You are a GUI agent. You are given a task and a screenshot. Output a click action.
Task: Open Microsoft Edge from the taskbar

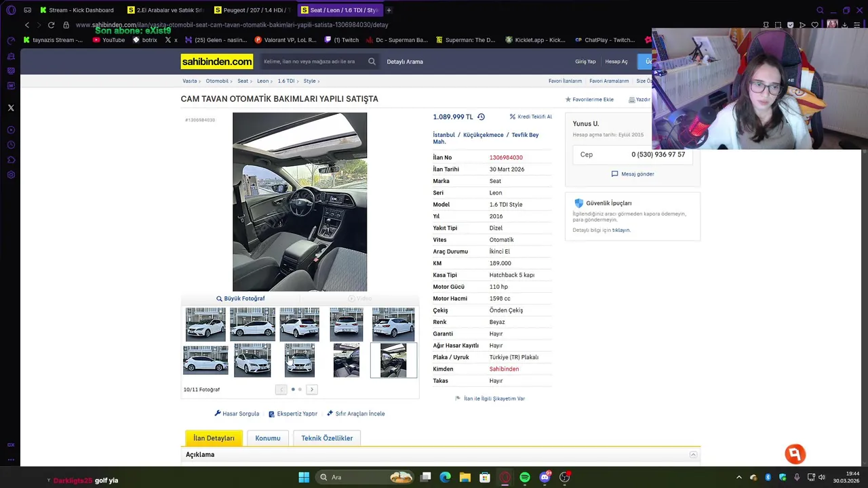pyautogui.click(x=445, y=477)
